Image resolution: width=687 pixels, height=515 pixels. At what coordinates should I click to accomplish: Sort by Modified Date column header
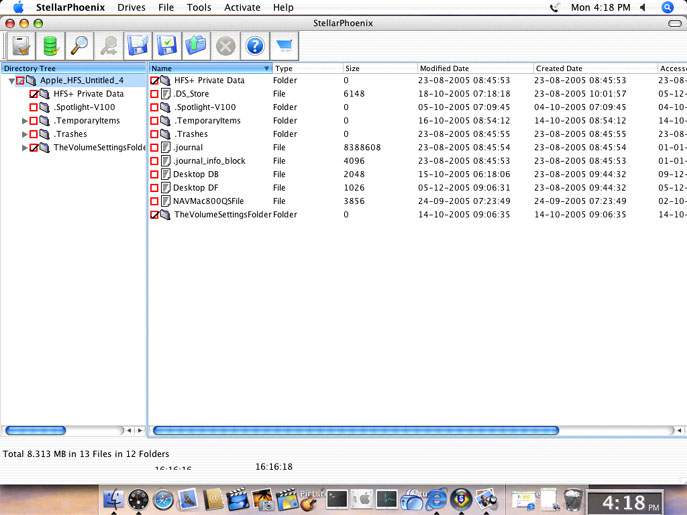coord(475,68)
